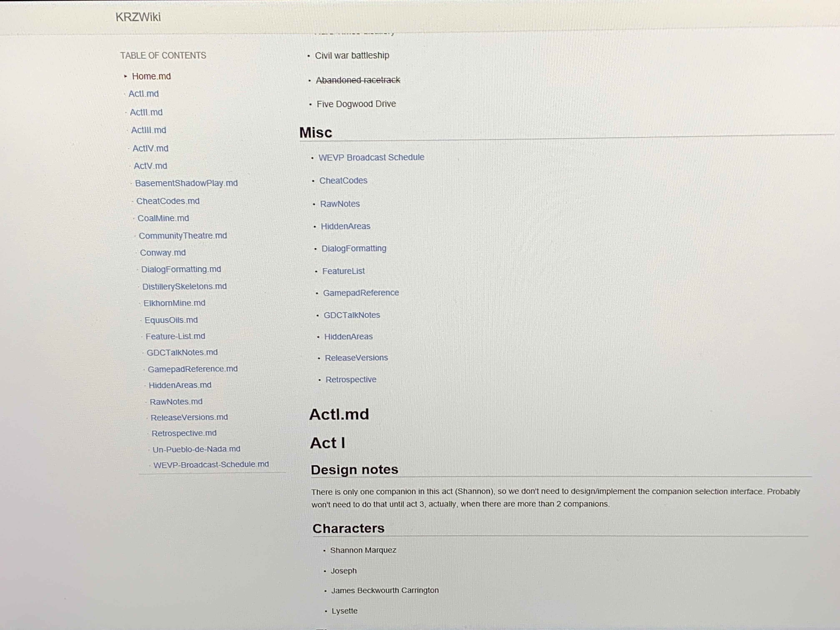Open the GDCTalkNotes link
Viewport: 840px width, 630px height.
352,315
